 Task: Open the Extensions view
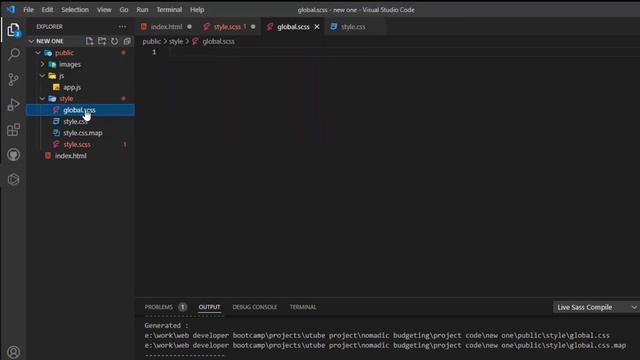(x=13, y=130)
